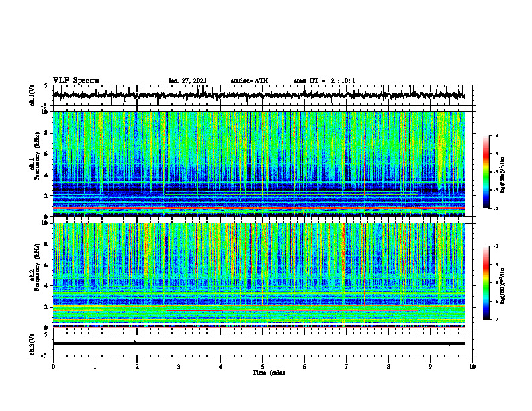This screenshot has width=532, height=411.
Task: Click inside the ch.2 spectrogram panel
Action: click(259, 275)
